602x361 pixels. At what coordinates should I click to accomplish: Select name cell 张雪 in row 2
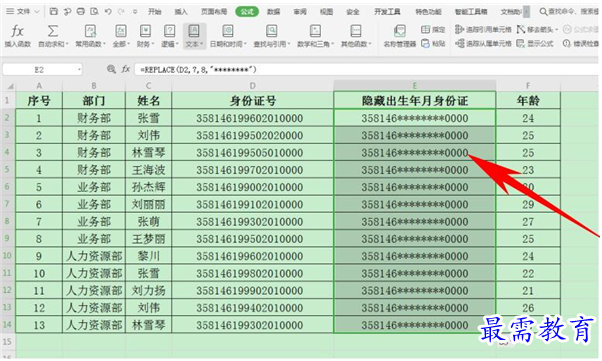tap(149, 118)
